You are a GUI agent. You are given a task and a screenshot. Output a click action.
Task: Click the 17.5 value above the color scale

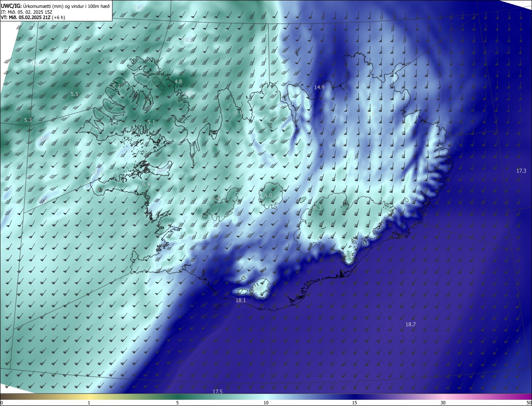[217, 391]
